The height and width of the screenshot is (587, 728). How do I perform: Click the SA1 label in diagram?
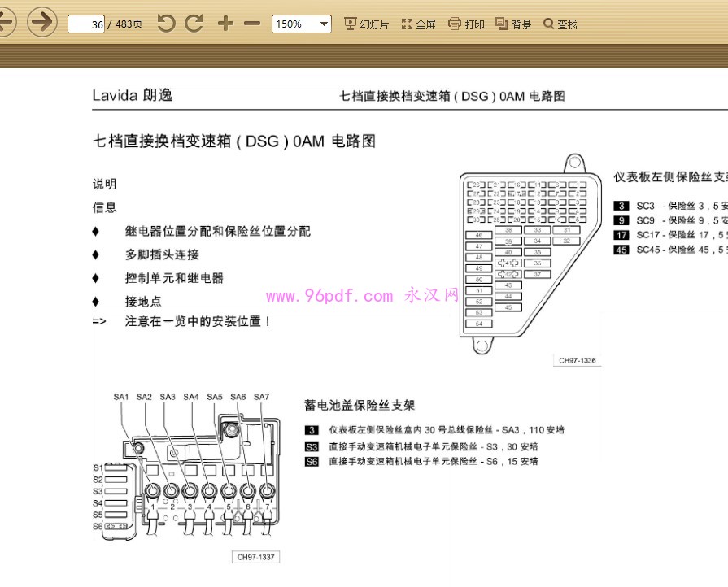[x=120, y=397]
